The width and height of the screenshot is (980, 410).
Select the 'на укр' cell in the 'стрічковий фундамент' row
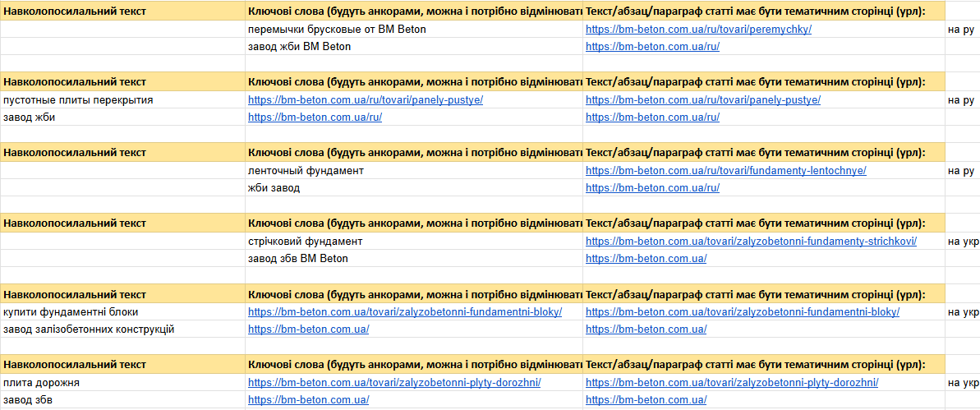[x=963, y=242]
